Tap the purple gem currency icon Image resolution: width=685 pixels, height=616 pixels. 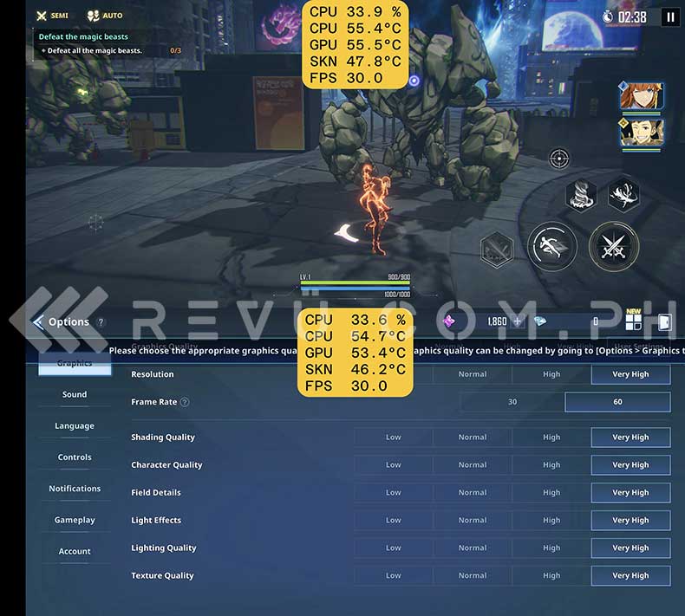tap(448, 321)
